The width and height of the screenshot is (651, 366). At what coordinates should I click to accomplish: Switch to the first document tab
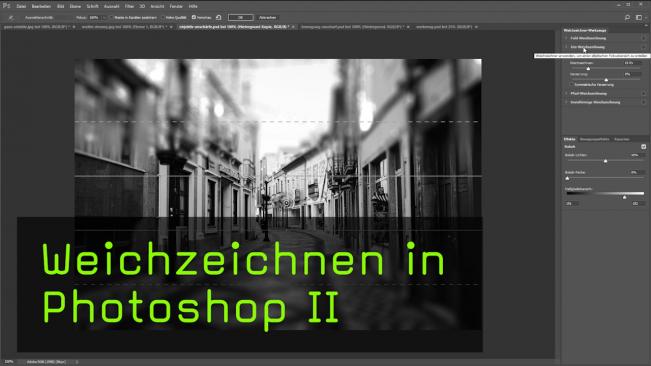[x=37, y=27]
